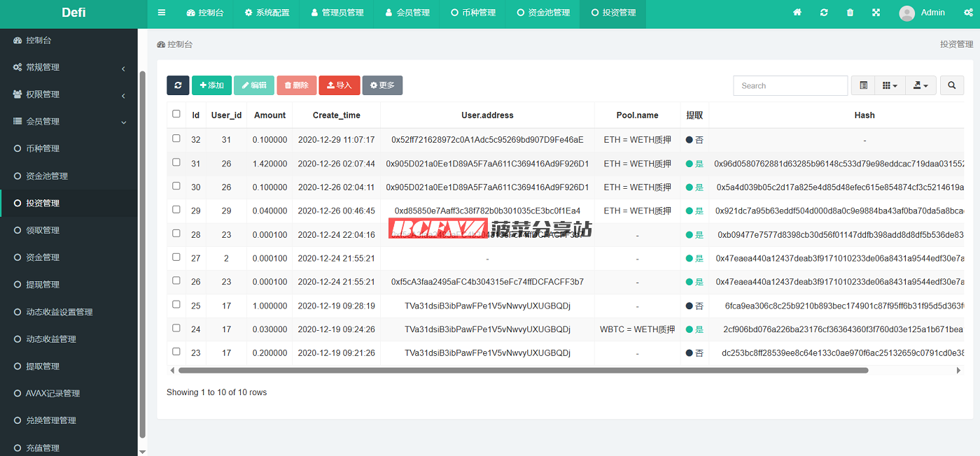
Task: Open 提现管理 in the sidebar
Action: pos(43,285)
